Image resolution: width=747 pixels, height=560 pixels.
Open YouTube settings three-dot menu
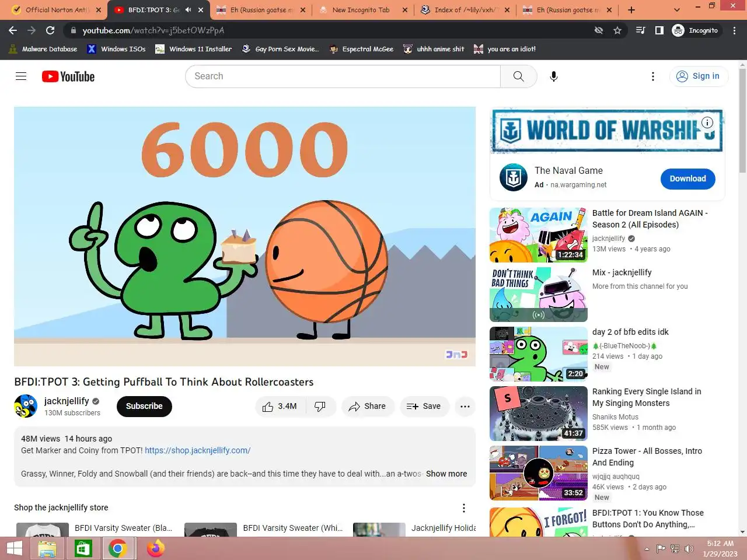tap(652, 76)
